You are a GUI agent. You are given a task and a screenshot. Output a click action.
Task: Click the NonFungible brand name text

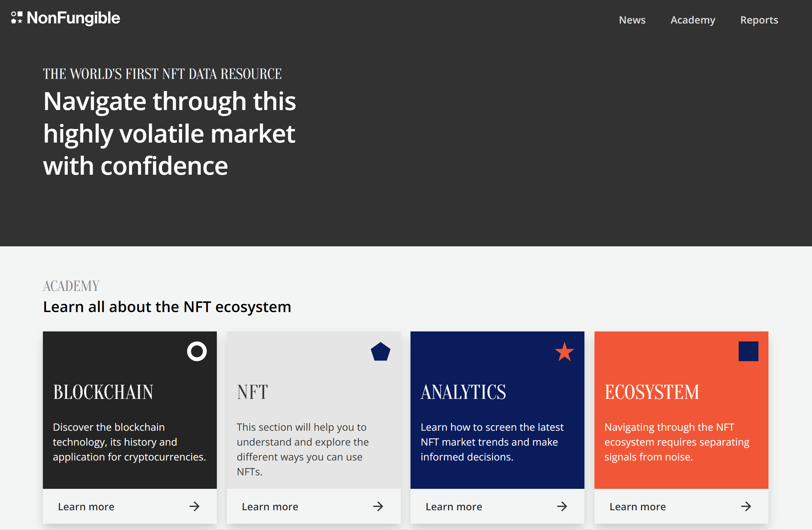click(x=73, y=18)
